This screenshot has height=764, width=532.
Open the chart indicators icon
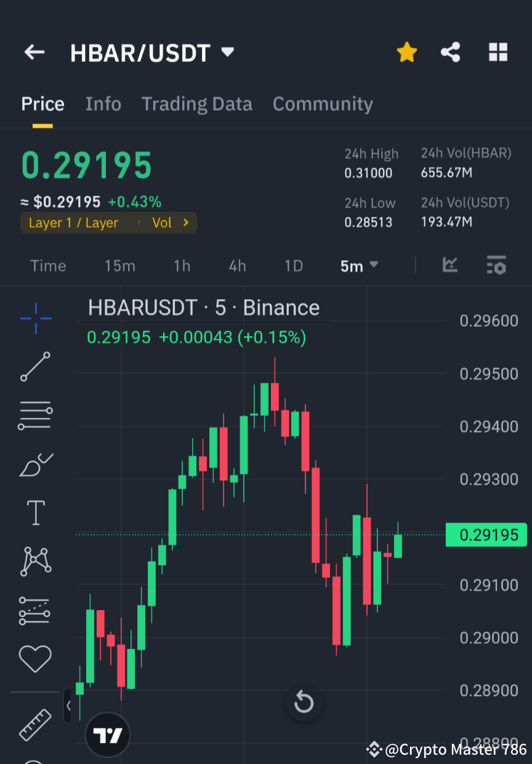click(x=449, y=265)
